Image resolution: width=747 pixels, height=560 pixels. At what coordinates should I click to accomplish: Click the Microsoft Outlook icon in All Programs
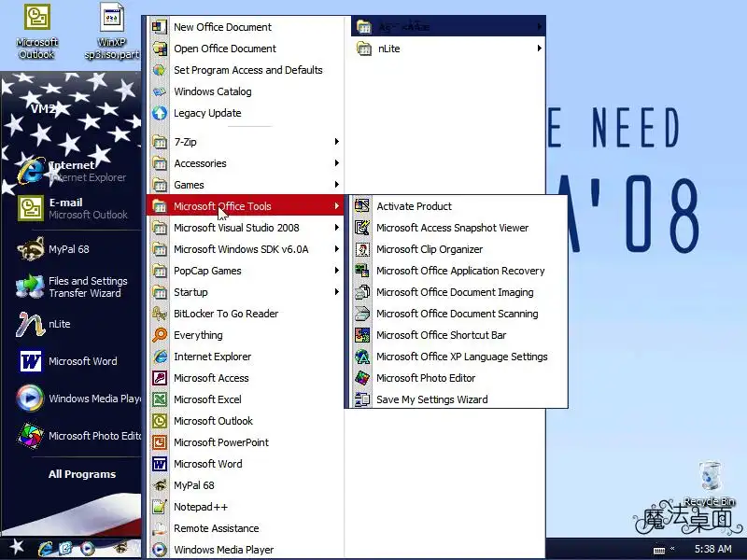click(x=159, y=421)
